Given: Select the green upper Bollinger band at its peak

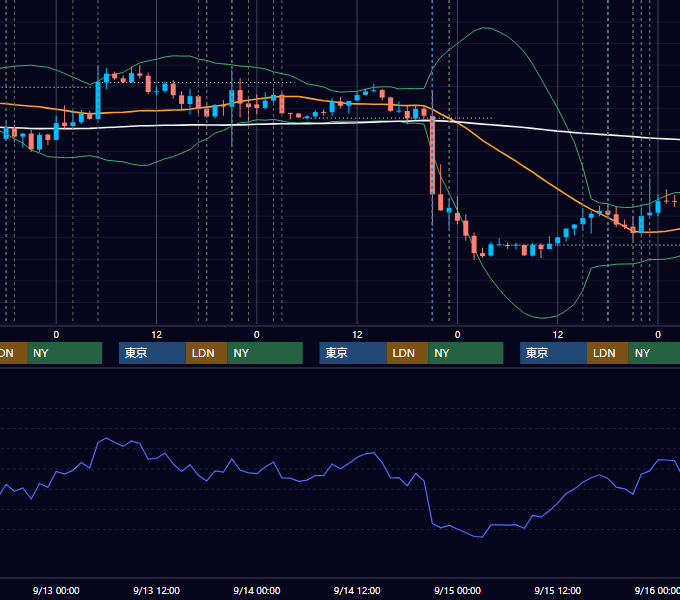Looking at the screenshot, I should pyautogui.click(x=485, y=28).
